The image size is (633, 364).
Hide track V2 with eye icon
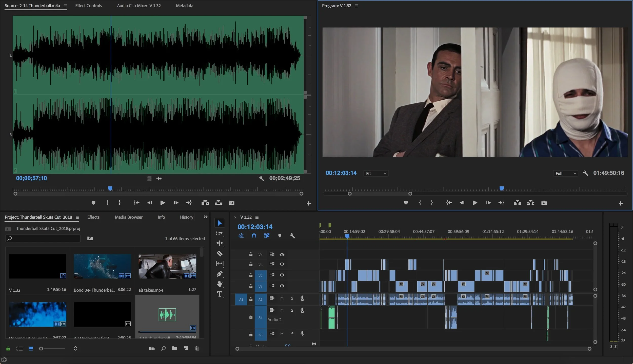pyautogui.click(x=282, y=275)
